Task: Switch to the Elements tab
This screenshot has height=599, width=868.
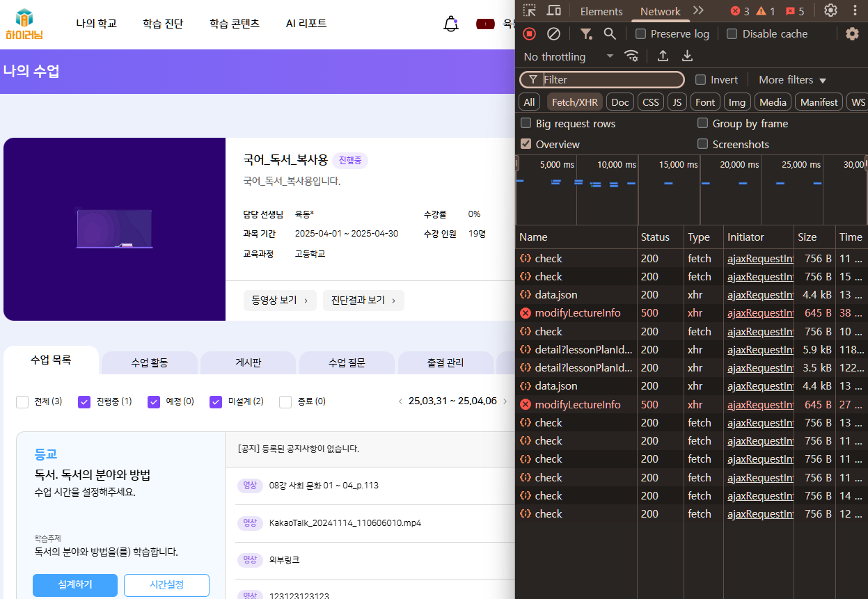Action: point(601,11)
